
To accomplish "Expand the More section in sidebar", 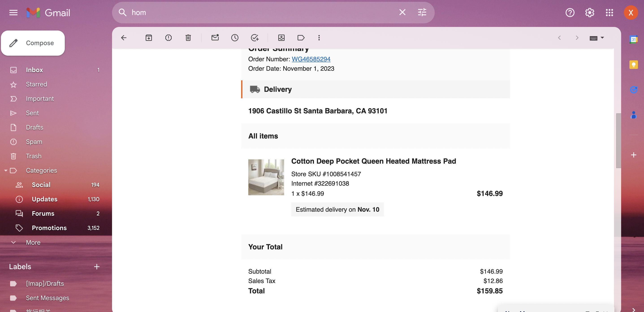I will tap(13, 242).
